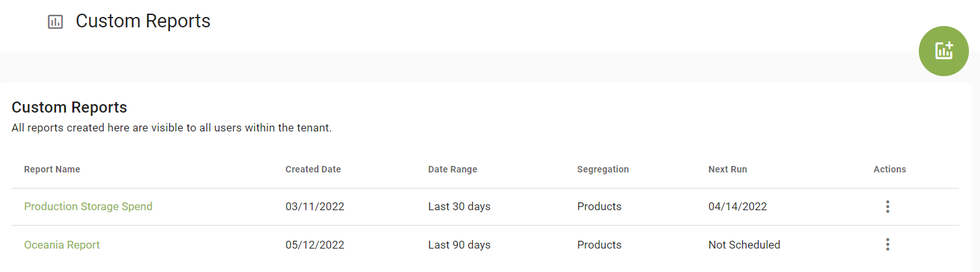
Task: Open the Oceania Report link
Action: point(62,245)
